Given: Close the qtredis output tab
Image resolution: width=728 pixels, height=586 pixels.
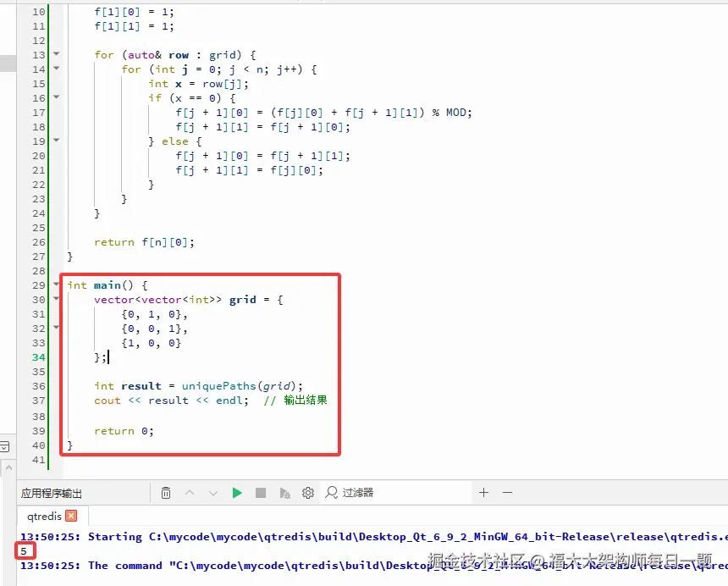Looking at the screenshot, I should (71, 516).
